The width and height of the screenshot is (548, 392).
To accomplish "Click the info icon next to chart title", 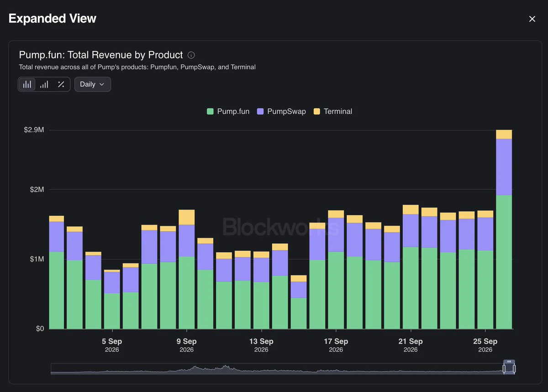I will pyautogui.click(x=191, y=55).
